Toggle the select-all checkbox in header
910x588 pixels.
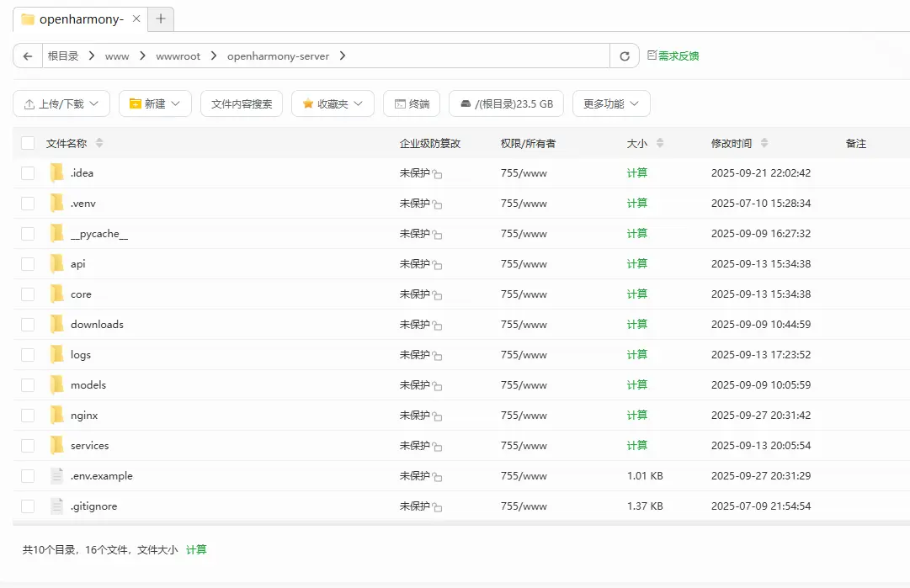28,144
